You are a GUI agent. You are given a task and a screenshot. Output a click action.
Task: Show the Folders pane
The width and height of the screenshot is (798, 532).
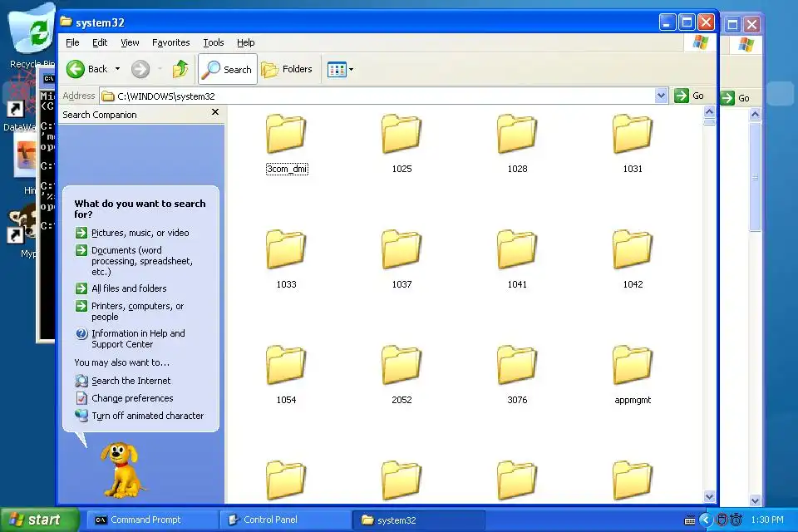pos(287,69)
